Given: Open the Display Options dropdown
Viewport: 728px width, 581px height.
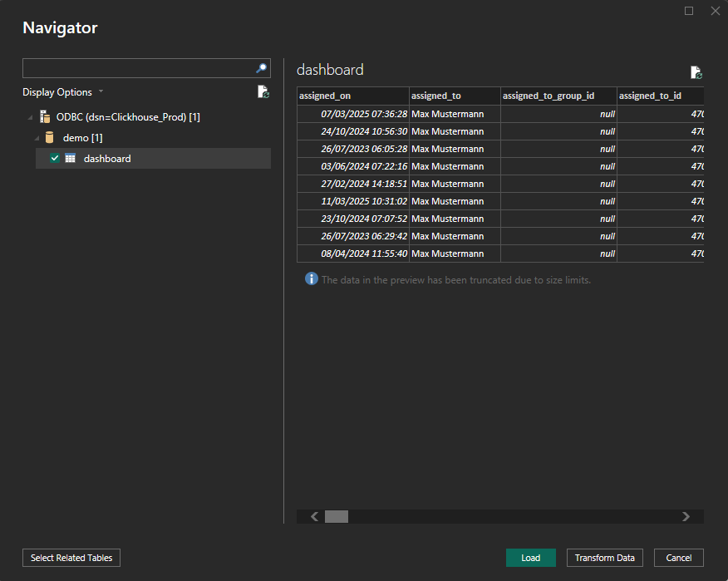Looking at the screenshot, I should (x=62, y=92).
